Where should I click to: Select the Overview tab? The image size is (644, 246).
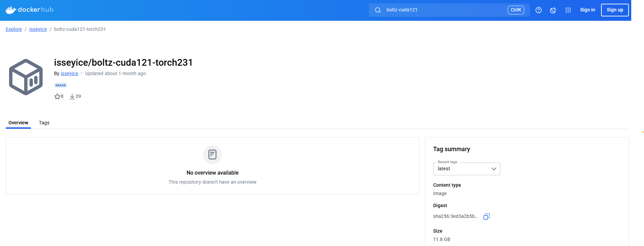18,123
